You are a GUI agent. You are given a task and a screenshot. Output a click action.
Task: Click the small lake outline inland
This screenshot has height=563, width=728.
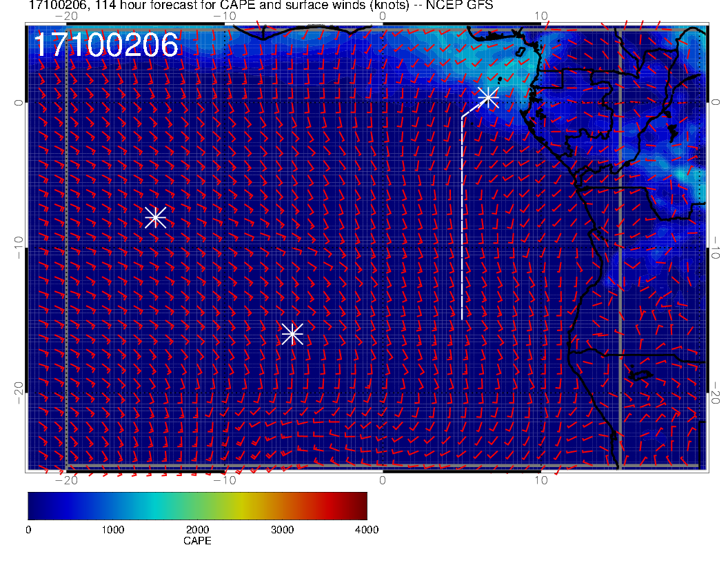coord(640,376)
